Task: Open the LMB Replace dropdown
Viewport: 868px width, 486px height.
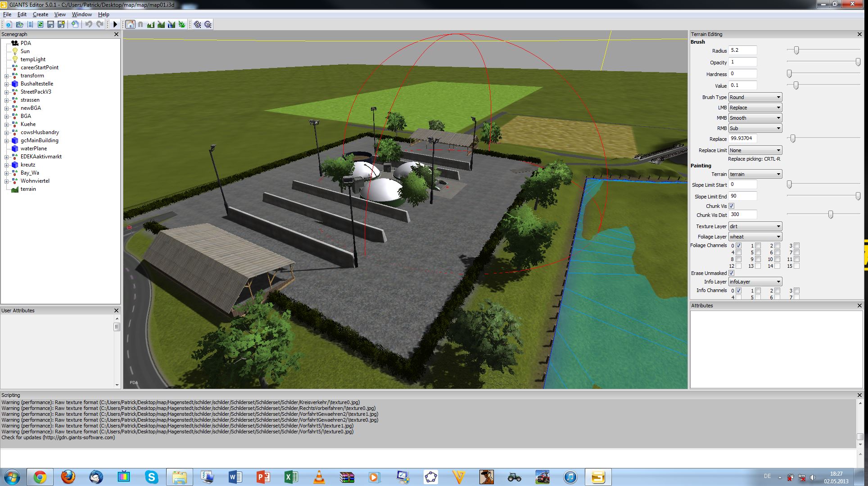Action: pyautogui.click(x=755, y=108)
